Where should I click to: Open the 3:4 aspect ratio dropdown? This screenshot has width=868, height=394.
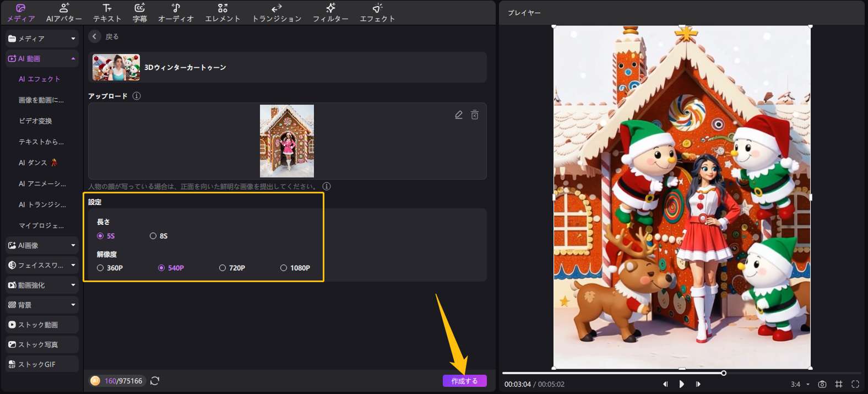pos(800,384)
